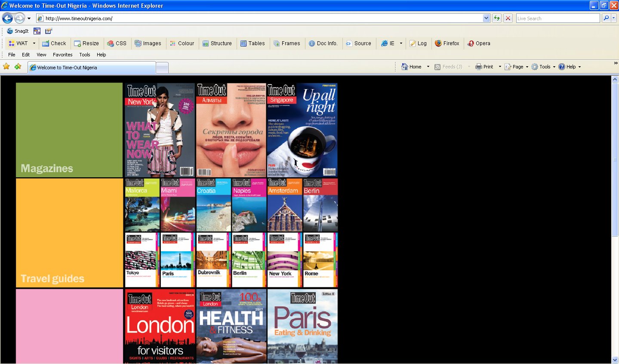The width and height of the screenshot is (619, 364).
Task: Open the Images toolbar menu
Action: tap(148, 43)
